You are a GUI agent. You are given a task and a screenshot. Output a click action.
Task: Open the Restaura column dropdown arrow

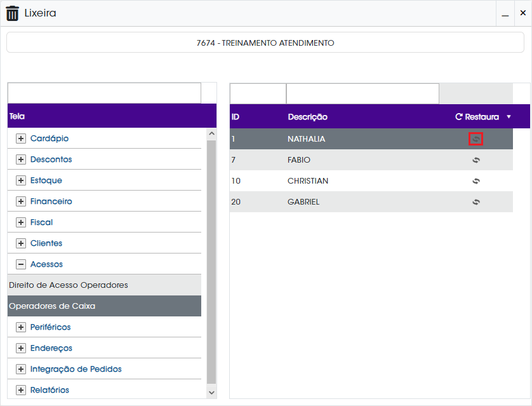pos(509,117)
